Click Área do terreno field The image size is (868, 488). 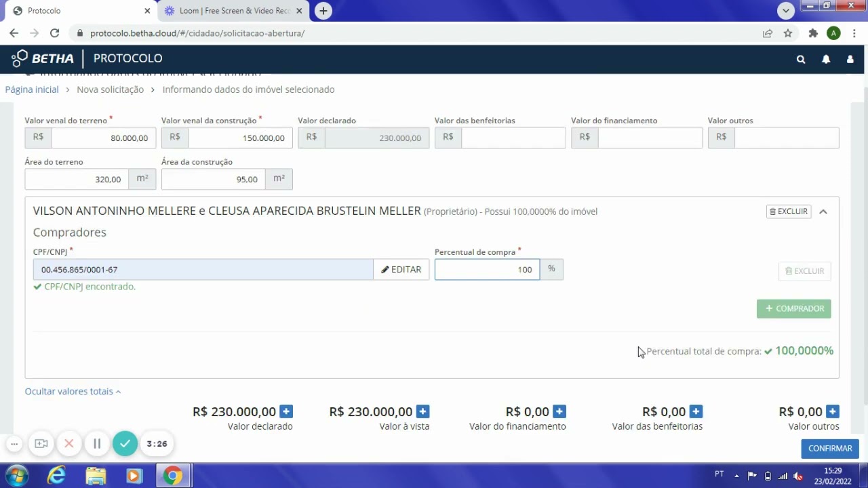(x=77, y=179)
